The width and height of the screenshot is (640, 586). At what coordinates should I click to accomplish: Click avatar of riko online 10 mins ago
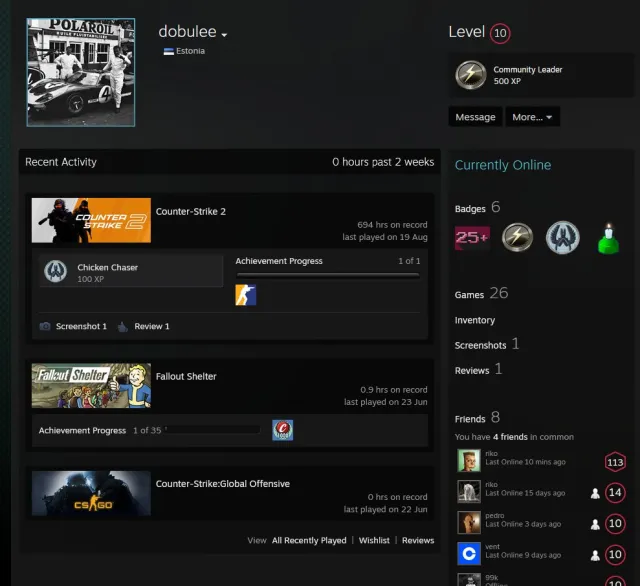pyautogui.click(x=469, y=460)
